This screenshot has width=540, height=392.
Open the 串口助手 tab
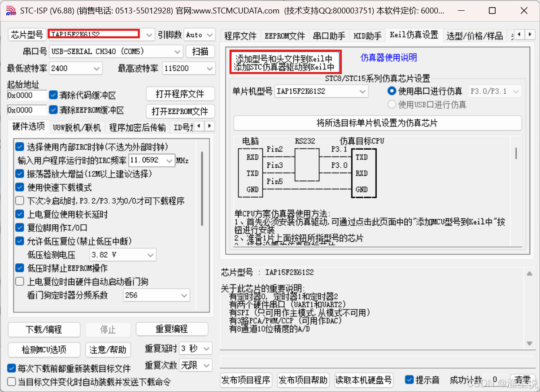pyautogui.click(x=328, y=35)
